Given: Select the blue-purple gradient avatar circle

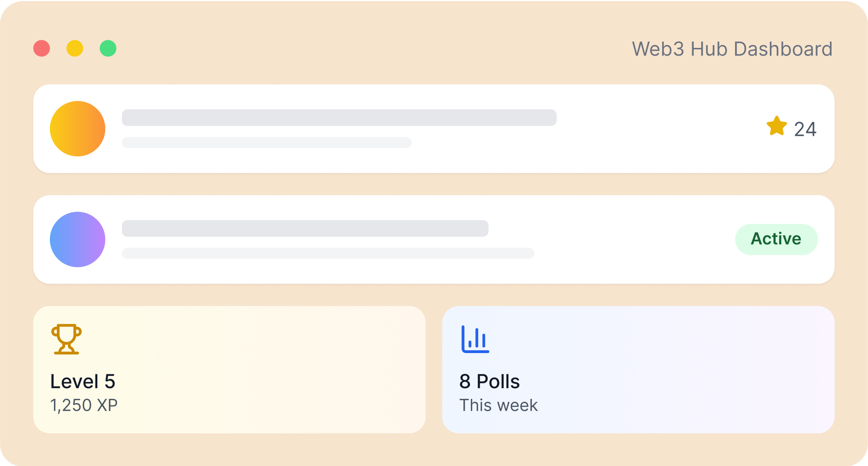Looking at the screenshot, I should [78, 239].
